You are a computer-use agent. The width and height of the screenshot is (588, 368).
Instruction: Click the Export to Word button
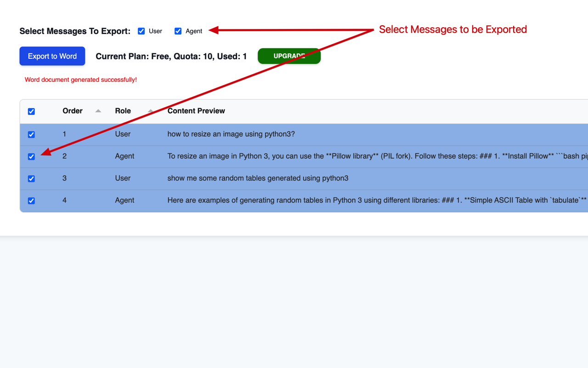pyautogui.click(x=52, y=56)
